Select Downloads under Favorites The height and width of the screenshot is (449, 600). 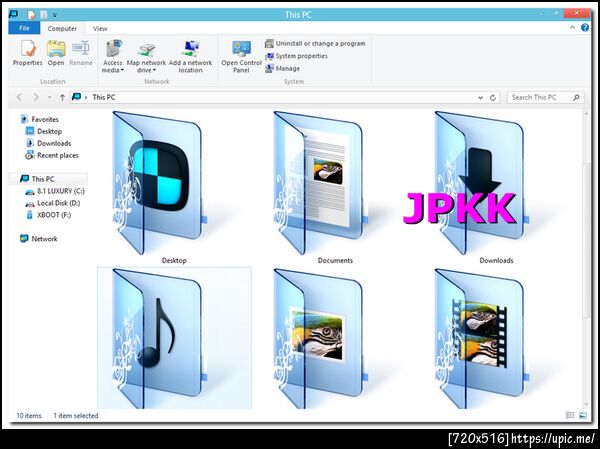click(48, 143)
